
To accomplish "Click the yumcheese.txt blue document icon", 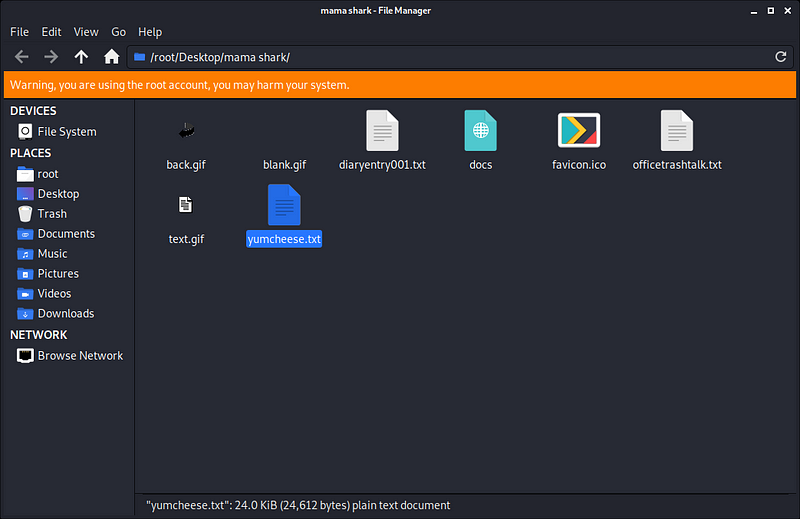I will click(x=284, y=205).
